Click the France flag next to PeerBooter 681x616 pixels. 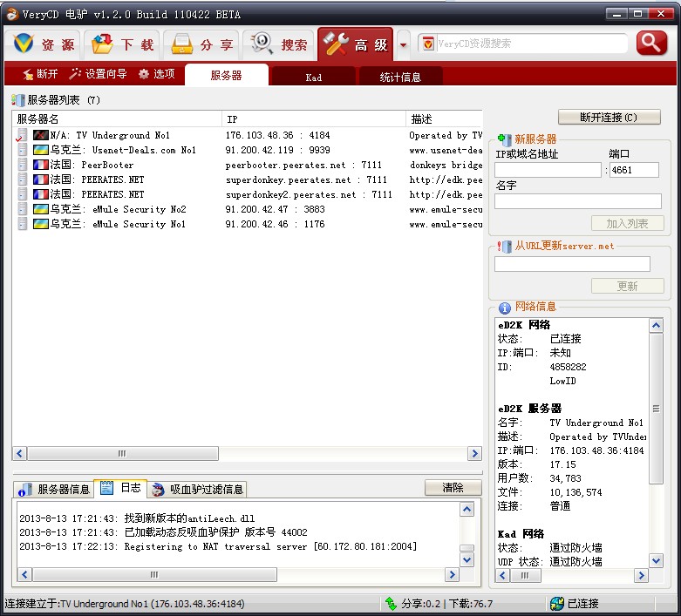click(40, 165)
